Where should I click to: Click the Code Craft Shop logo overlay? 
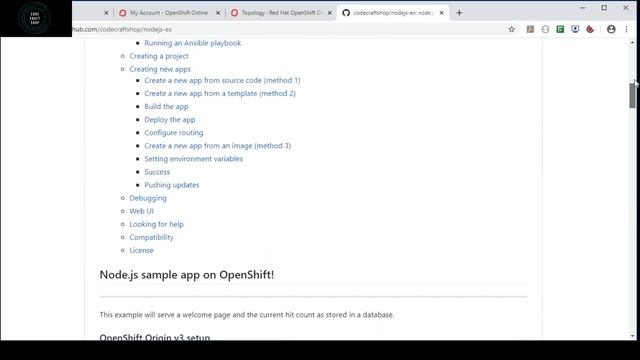pos(35,18)
